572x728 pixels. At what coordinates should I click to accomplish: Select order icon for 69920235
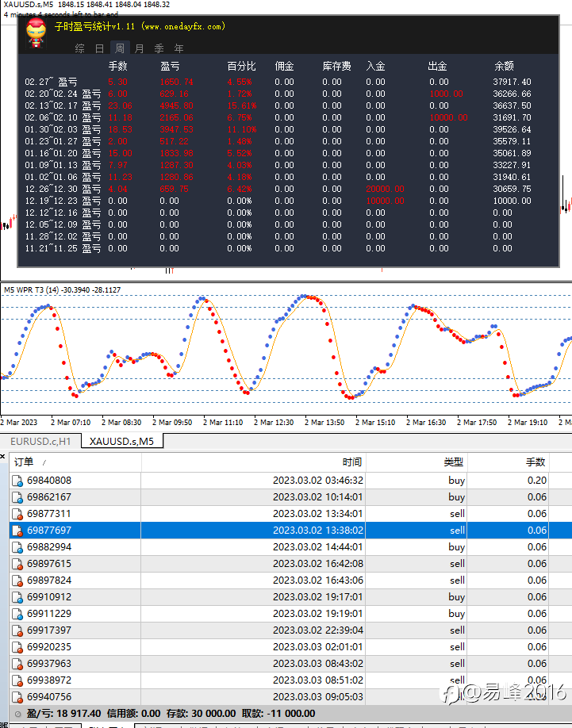pyautogui.click(x=17, y=647)
